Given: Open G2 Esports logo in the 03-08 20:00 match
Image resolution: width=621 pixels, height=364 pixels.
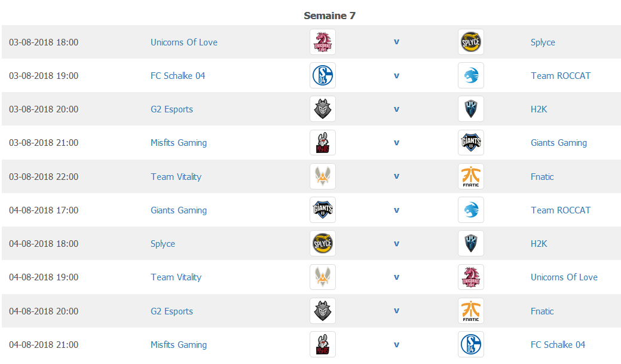Looking at the screenshot, I should [x=323, y=109].
